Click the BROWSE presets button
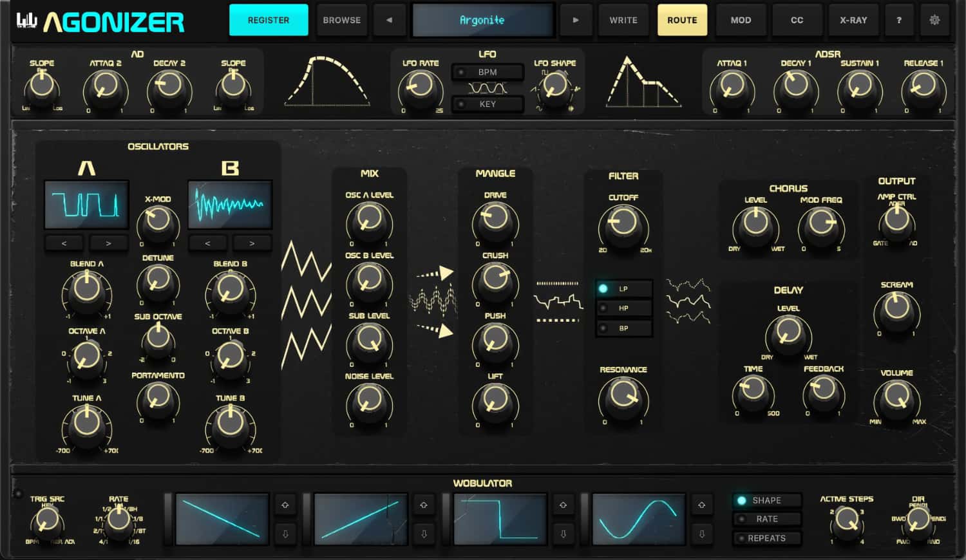This screenshot has width=966, height=560. [342, 20]
